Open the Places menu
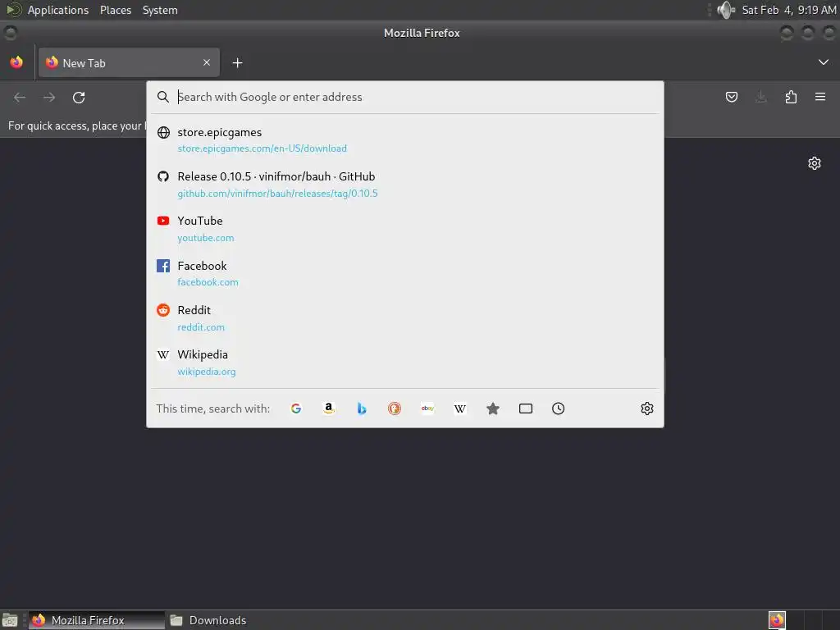 [116, 10]
